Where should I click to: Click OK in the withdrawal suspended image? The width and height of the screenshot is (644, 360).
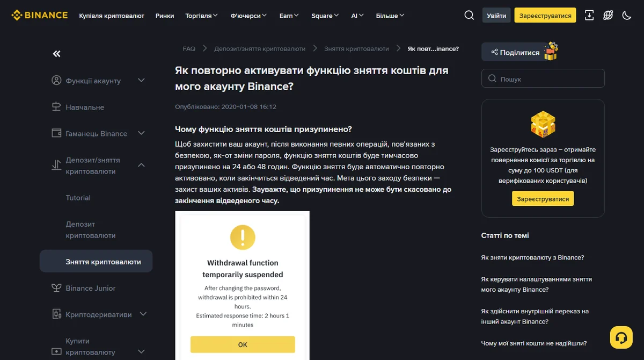pos(243,344)
